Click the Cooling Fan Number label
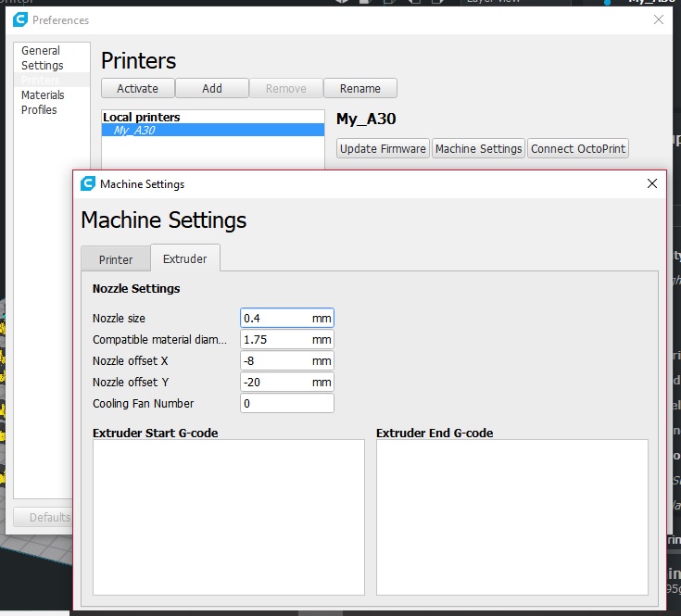 143,403
